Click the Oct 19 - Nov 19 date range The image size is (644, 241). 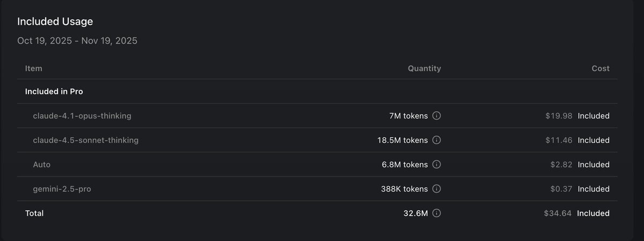pyautogui.click(x=77, y=41)
